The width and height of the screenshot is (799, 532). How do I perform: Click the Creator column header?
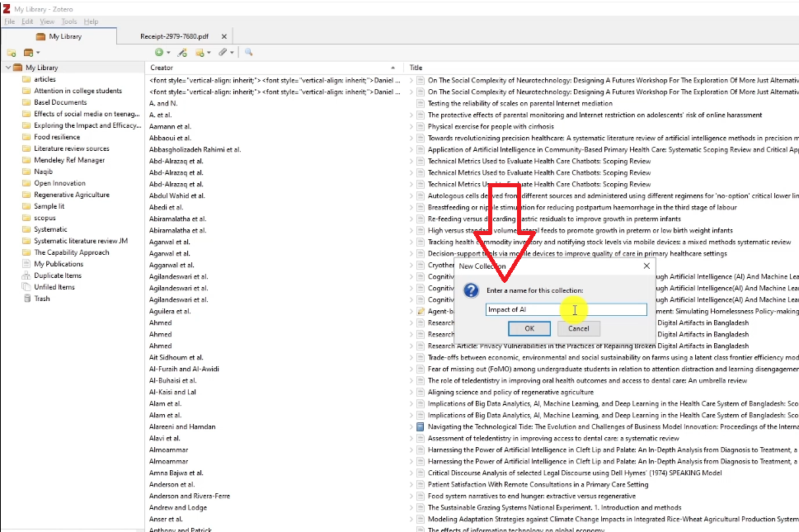[162, 68]
